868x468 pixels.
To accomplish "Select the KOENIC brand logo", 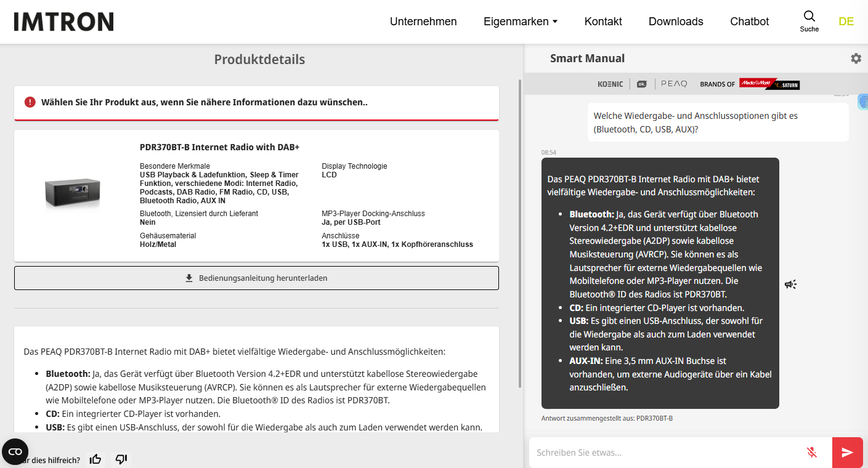I will pyautogui.click(x=609, y=83).
